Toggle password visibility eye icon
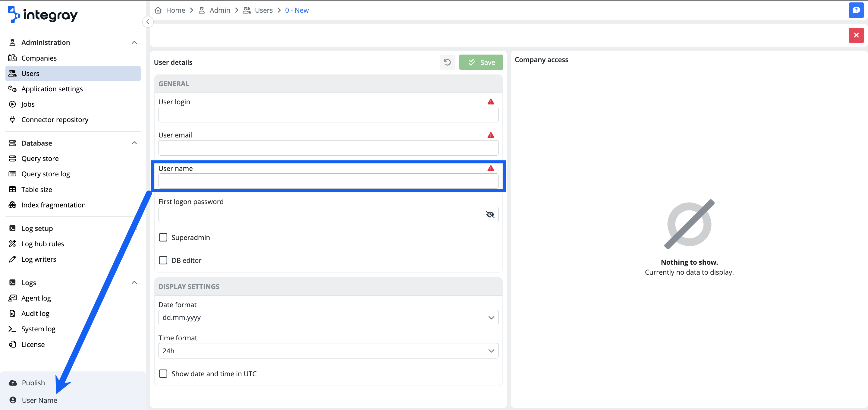This screenshot has width=868, height=410. pos(490,214)
